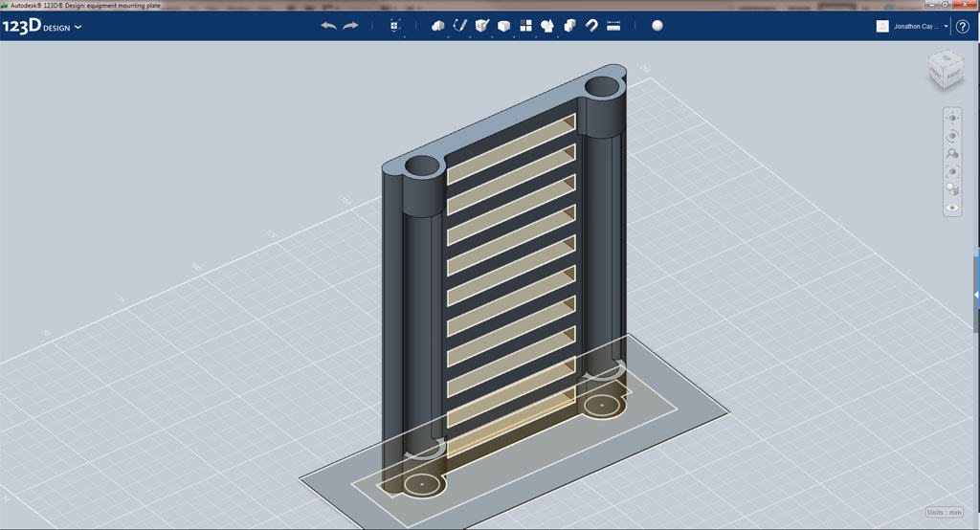Open the Pattern tool menu
The image size is (980, 530).
coord(525,26)
